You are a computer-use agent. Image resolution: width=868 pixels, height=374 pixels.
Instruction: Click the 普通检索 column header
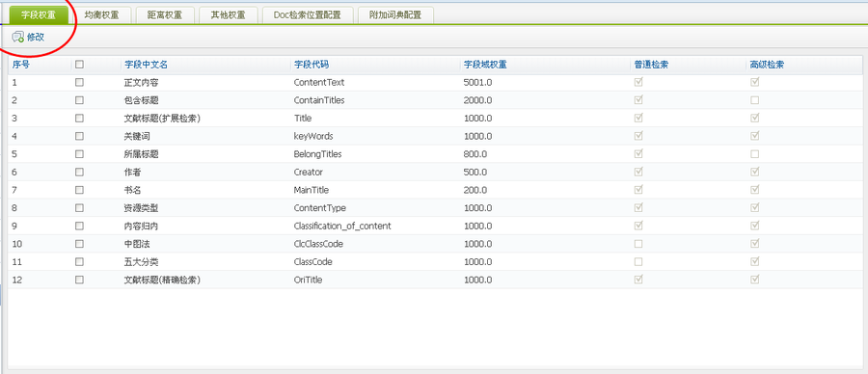coord(651,65)
